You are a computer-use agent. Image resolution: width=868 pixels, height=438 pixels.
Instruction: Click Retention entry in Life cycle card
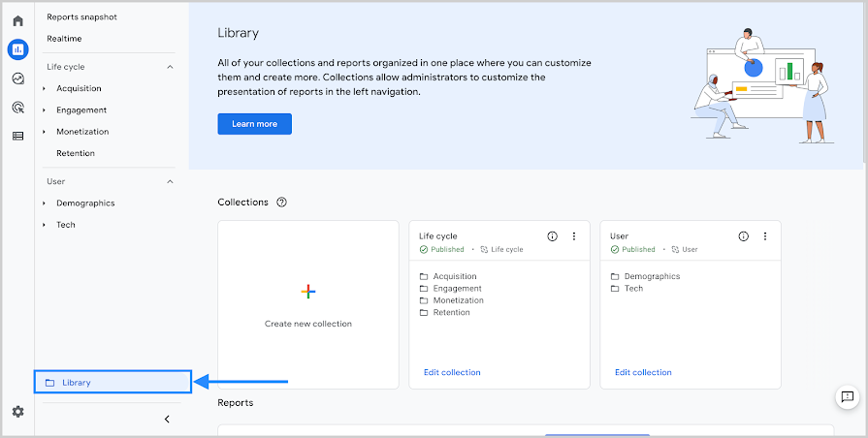pyautogui.click(x=451, y=312)
